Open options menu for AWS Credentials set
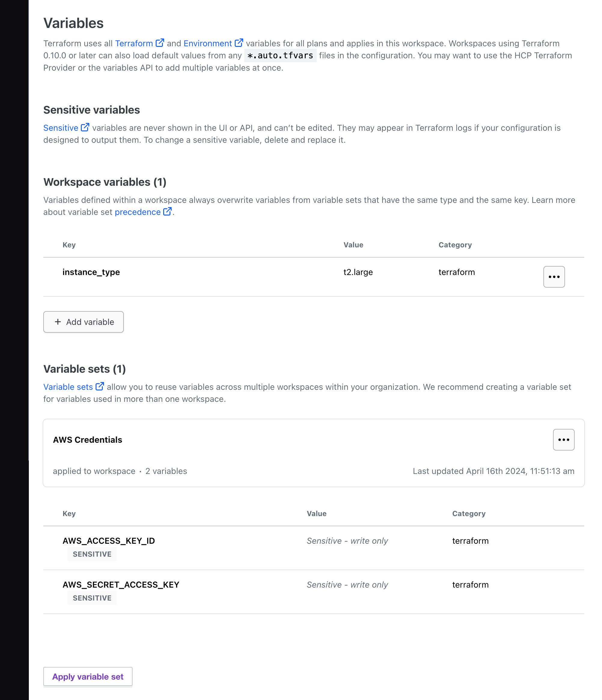Viewport: 602px width, 700px height. coord(563,439)
